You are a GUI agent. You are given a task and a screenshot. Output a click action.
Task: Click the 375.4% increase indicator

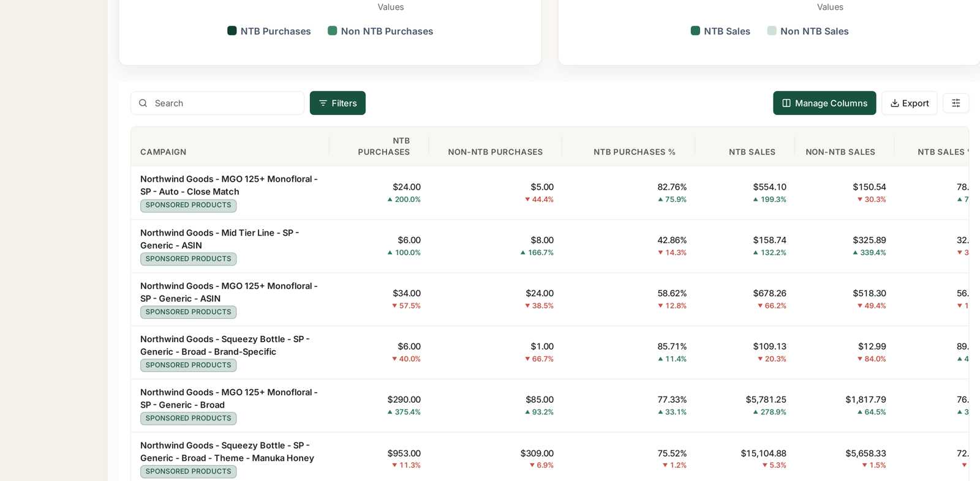pos(404,412)
